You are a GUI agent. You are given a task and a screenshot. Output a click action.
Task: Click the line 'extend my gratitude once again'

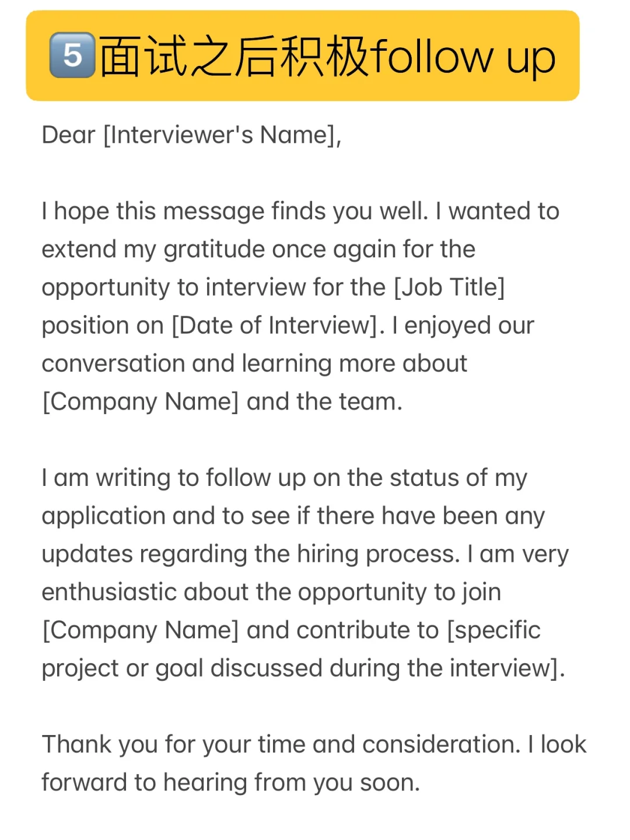point(258,250)
